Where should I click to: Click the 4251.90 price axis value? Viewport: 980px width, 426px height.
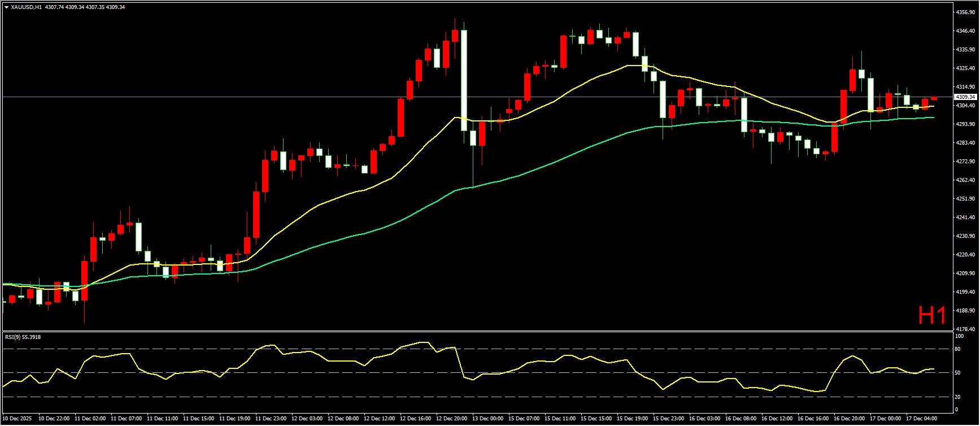click(965, 198)
